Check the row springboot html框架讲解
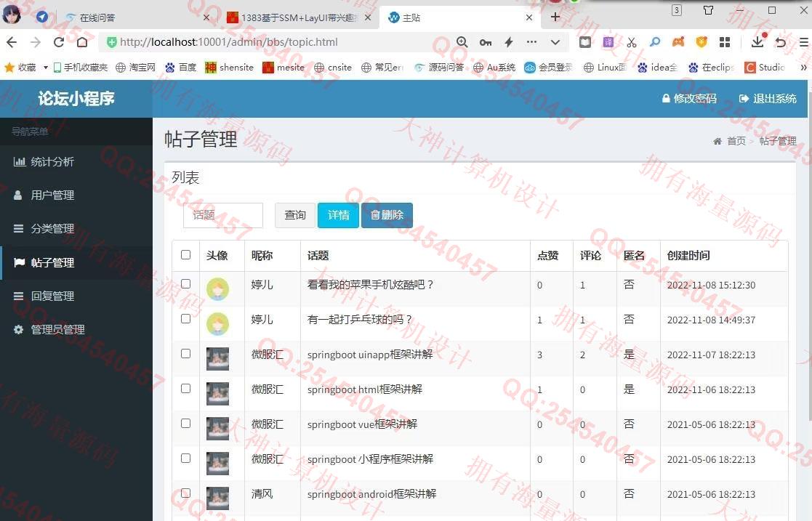Viewport: 812px width, 521px height. coord(185,389)
